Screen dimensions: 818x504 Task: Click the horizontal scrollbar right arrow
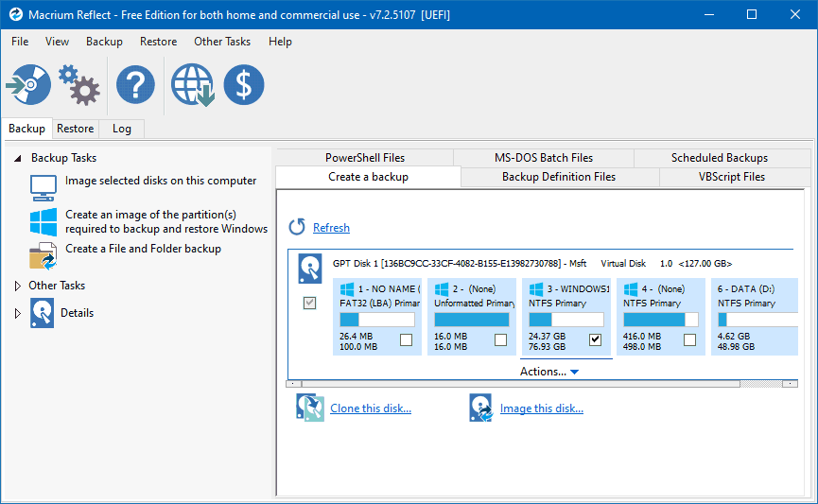point(790,384)
